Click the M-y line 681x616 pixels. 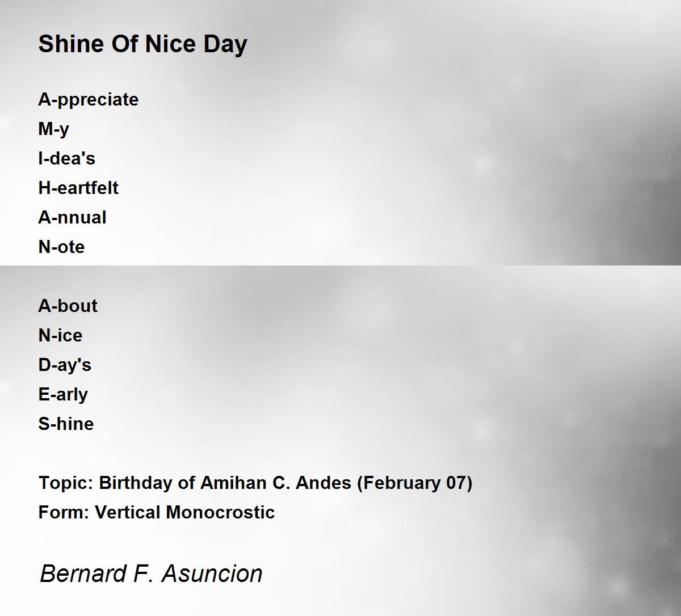coord(54,129)
